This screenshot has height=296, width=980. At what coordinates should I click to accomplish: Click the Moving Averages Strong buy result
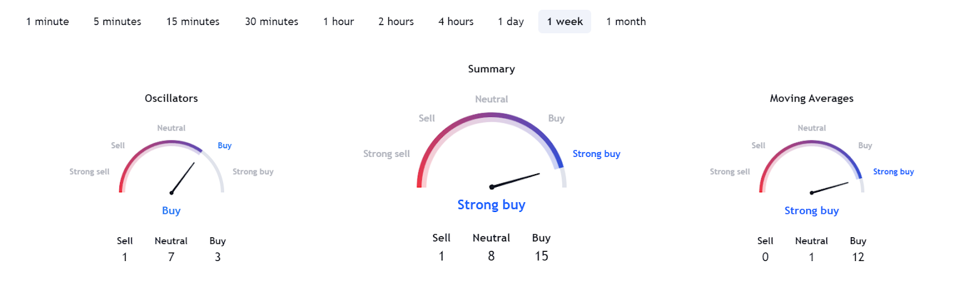coord(811,210)
